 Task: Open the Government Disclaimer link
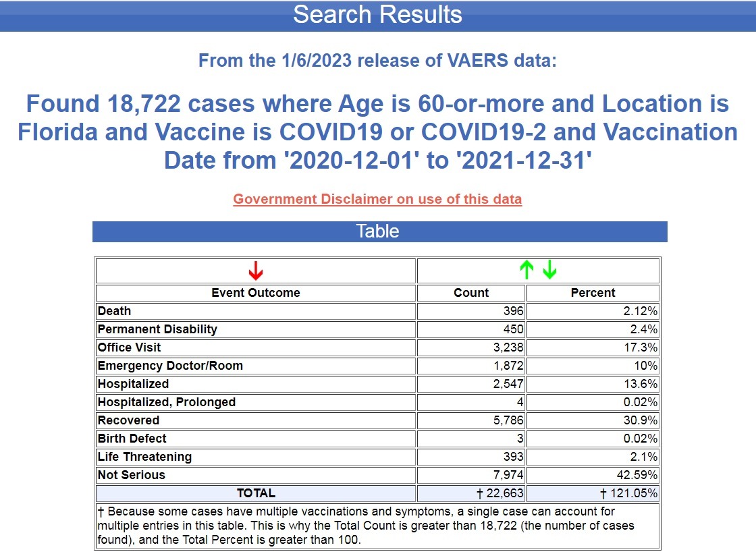point(377,199)
